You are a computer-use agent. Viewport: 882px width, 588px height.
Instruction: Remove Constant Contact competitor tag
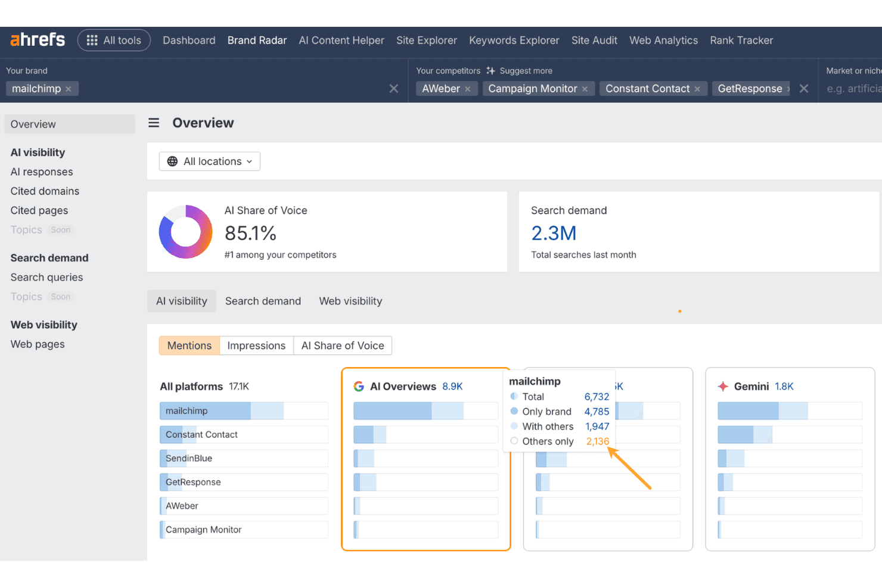point(697,89)
